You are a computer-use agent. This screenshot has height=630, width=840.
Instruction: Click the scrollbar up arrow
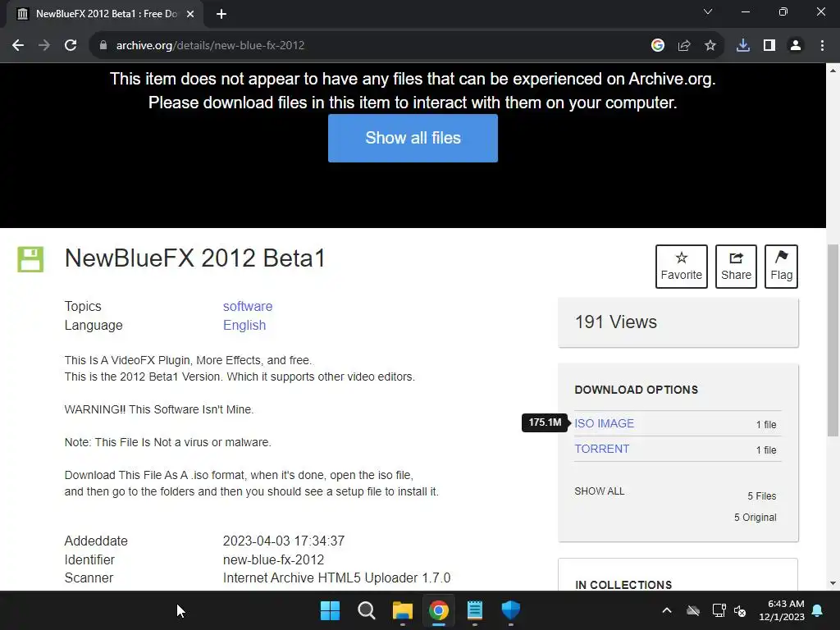(833, 70)
